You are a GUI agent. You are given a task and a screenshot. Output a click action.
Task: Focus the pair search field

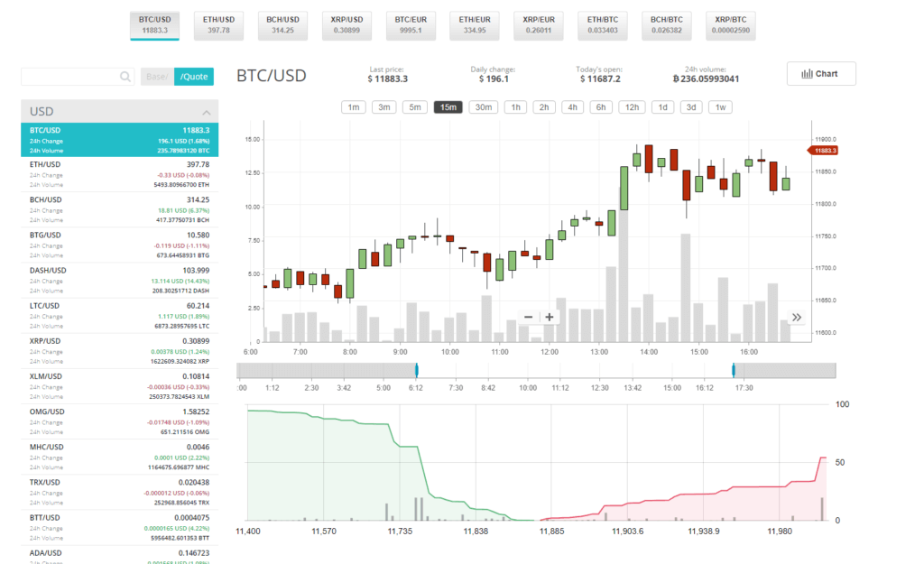tap(78, 77)
